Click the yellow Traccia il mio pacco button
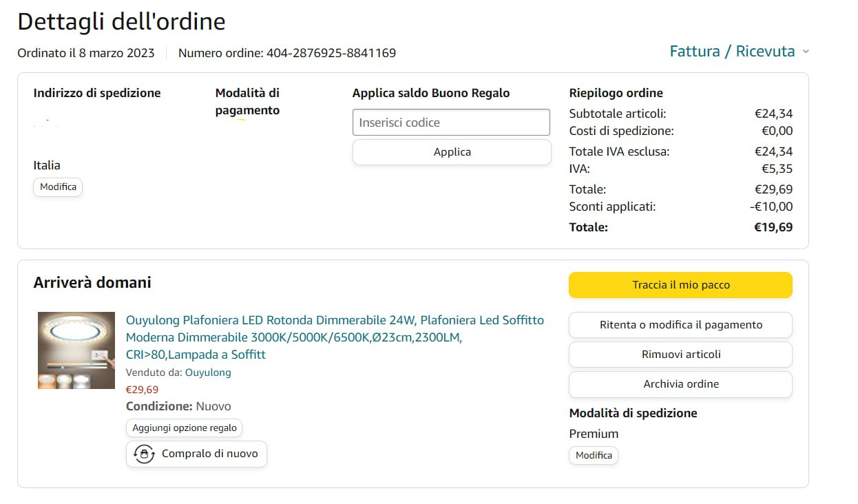858x504 pixels. click(680, 285)
